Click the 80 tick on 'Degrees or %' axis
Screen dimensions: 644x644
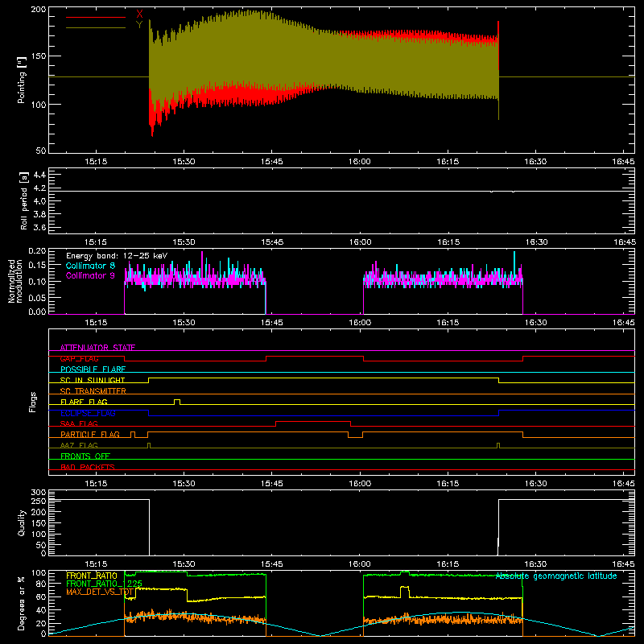pyautogui.click(x=41, y=584)
